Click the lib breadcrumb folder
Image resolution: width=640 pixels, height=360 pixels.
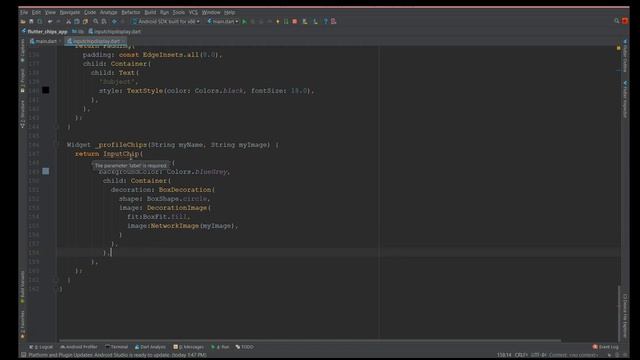pos(78,31)
